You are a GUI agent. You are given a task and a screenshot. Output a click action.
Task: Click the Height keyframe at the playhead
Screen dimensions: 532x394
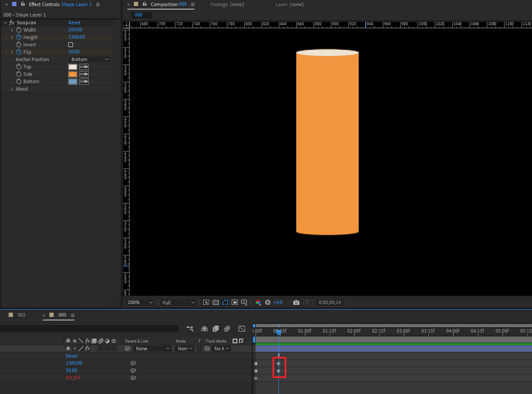click(279, 364)
